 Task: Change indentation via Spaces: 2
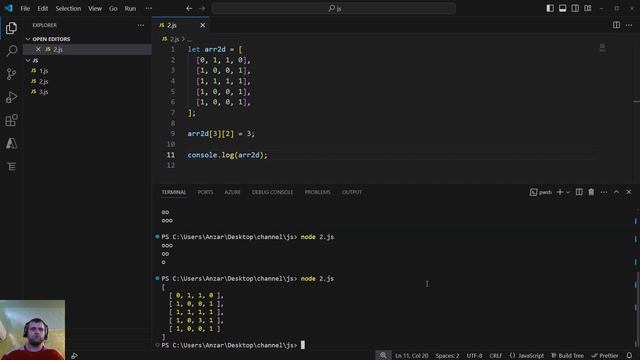pos(447,356)
